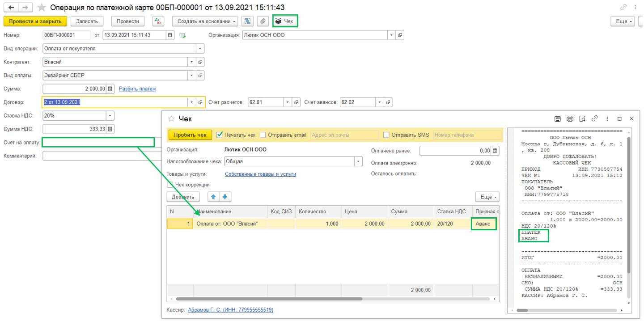Click the print icon in Чек window
Screen dimensions: 644x321
(570, 119)
